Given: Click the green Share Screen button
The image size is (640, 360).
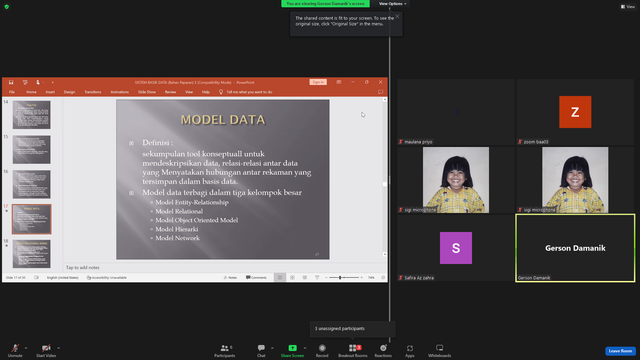Looking at the screenshot, I should pyautogui.click(x=292, y=350).
